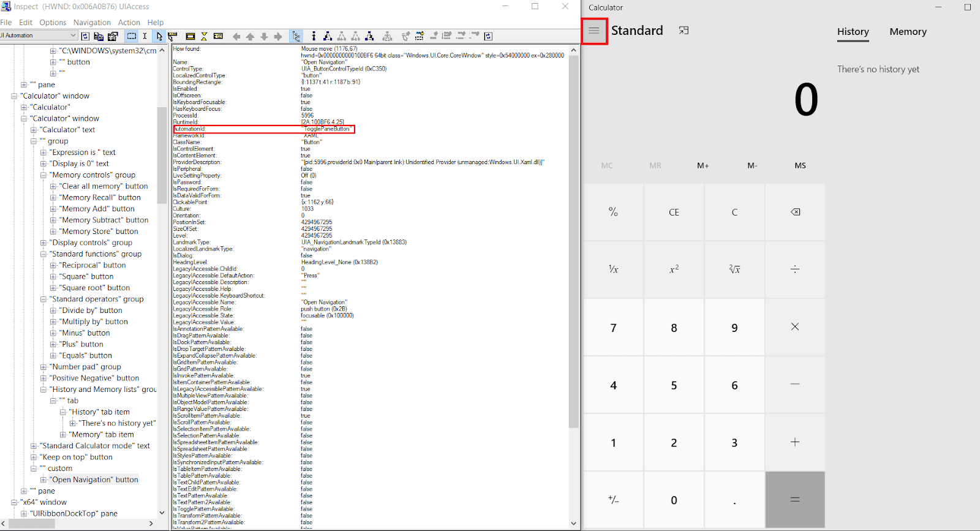Collapse the top-level "Calculator" window node above "Calculator"

pyautogui.click(x=14, y=96)
